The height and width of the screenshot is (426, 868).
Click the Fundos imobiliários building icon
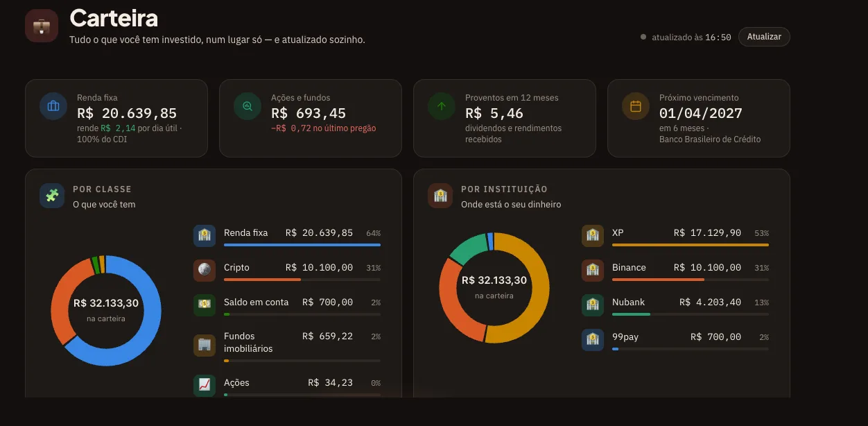click(205, 345)
